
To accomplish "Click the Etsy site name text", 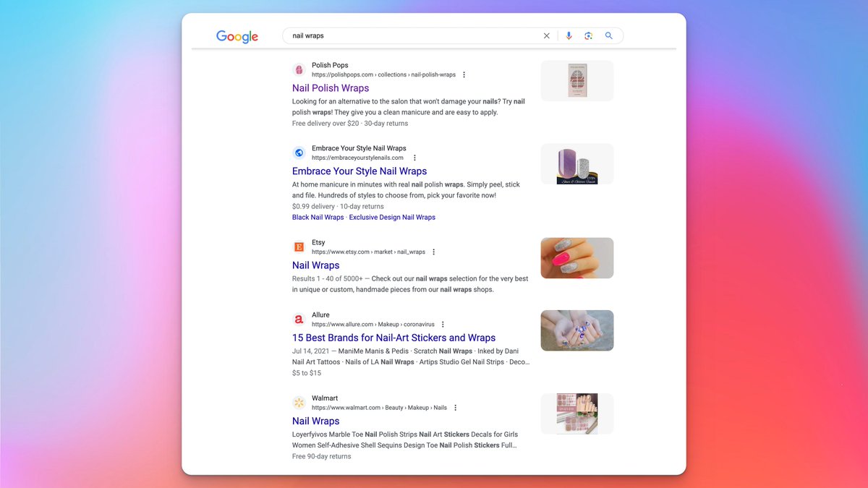I will [x=318, y=242].
